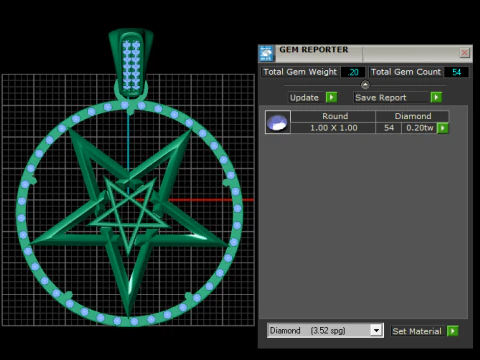Image resolution: width=480 pixels, height=360 pixels.
Task: Click the green arrow next to Update
Action: pos(331,97)
